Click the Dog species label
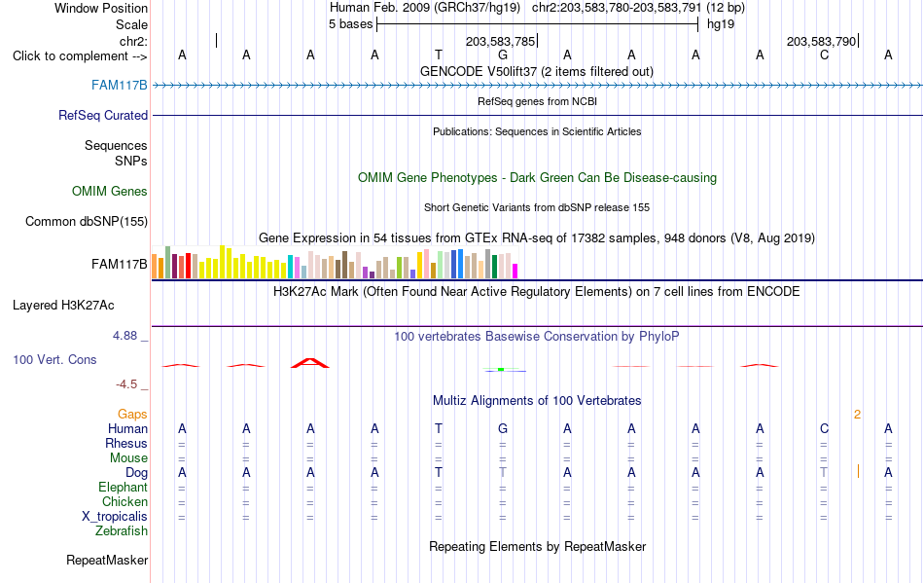Image resolution: width=924 pixels, height=583 pixels. coord(136,472)
